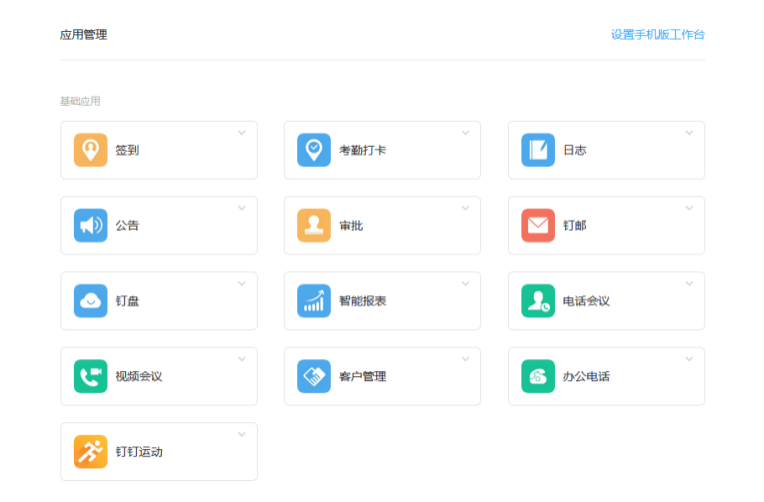Select the 公告 megaphone icon
Image resolution: width=764 pixels, height=502 pixels.
point(91,226)
